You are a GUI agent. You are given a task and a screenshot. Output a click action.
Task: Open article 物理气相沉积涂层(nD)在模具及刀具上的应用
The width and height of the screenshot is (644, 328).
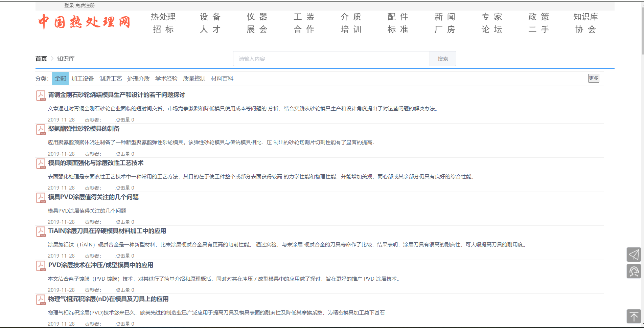[108, 299]
